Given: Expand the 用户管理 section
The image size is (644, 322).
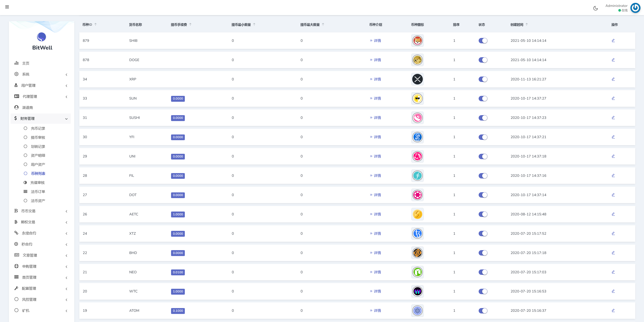Looking at the screenshot, I should click(66, 86).
